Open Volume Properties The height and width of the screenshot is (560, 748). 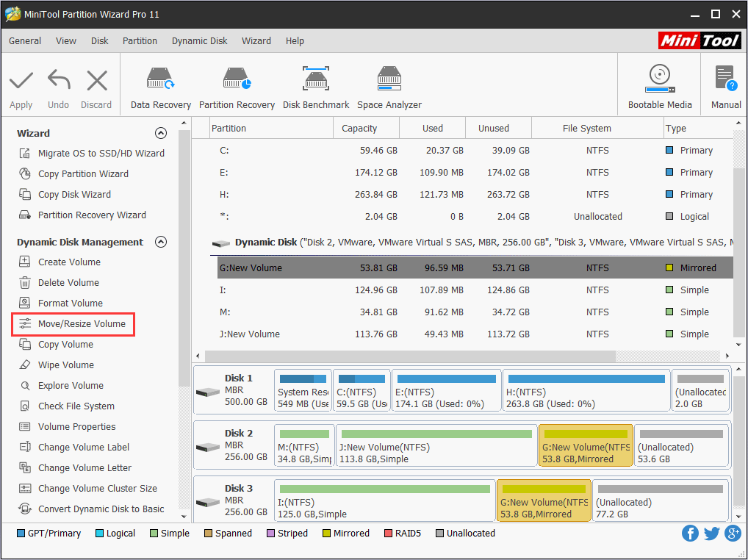point(67,426)
